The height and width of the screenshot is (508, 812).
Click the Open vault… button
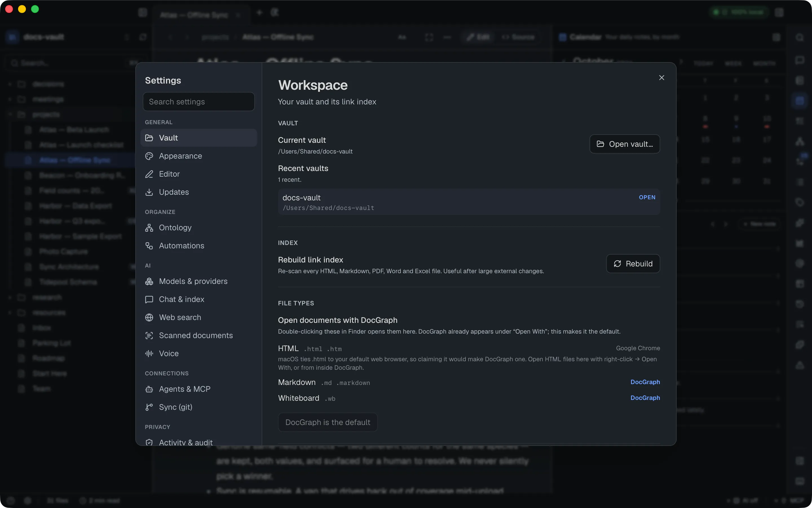[625, 144]
